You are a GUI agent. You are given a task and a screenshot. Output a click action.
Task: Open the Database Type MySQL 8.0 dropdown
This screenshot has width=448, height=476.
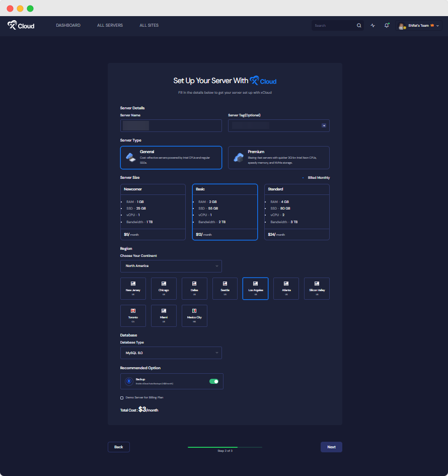171,353
